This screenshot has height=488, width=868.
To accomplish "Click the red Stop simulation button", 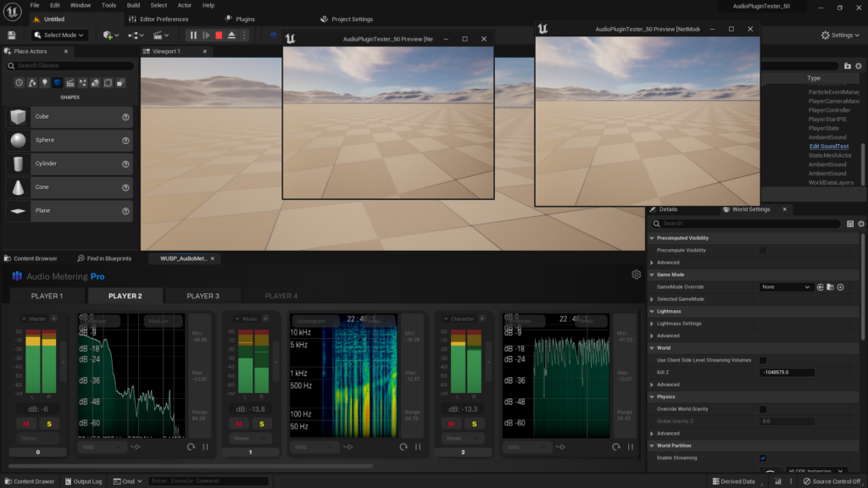I will [x=219, y=36].
